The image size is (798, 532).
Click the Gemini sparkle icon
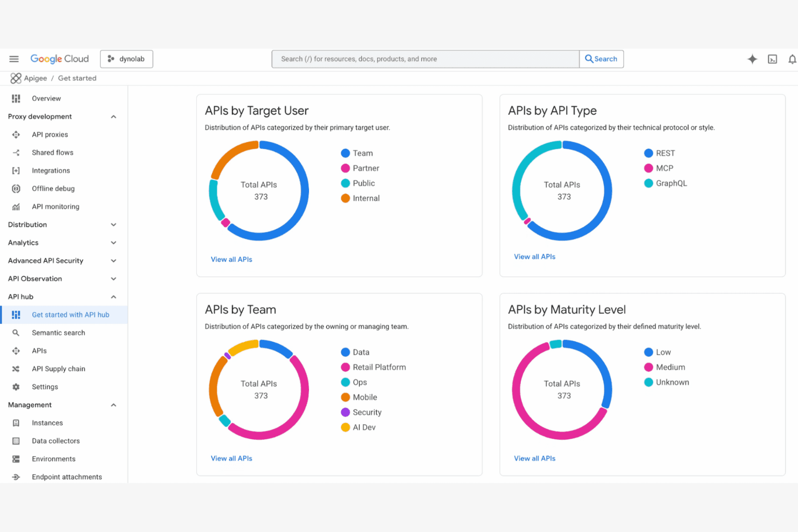click(x=752, y=59)
